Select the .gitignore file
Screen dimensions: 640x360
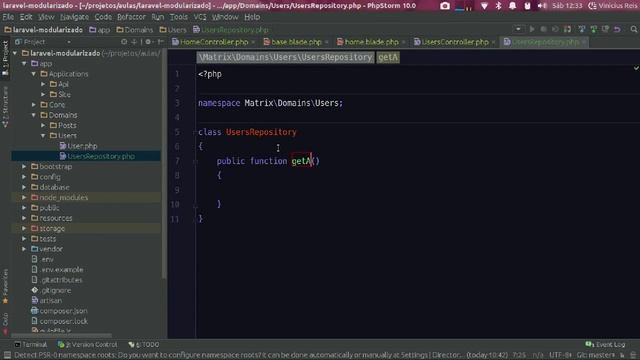point(51,290)
